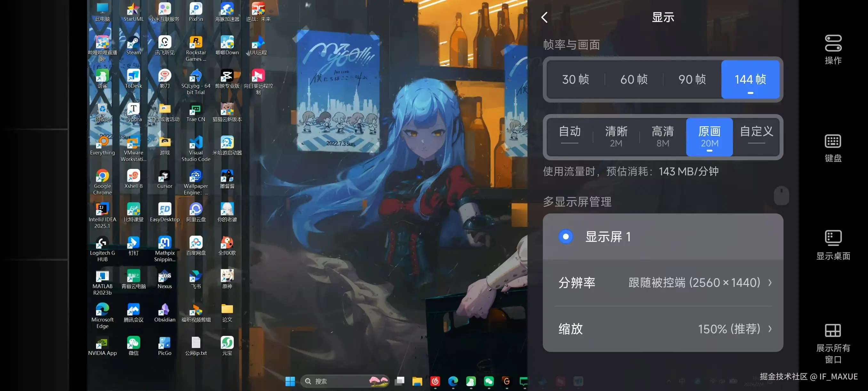Click the Windows taskbar 搜索 search box
The height and width of the screenshot is (391, 868).
337,381
